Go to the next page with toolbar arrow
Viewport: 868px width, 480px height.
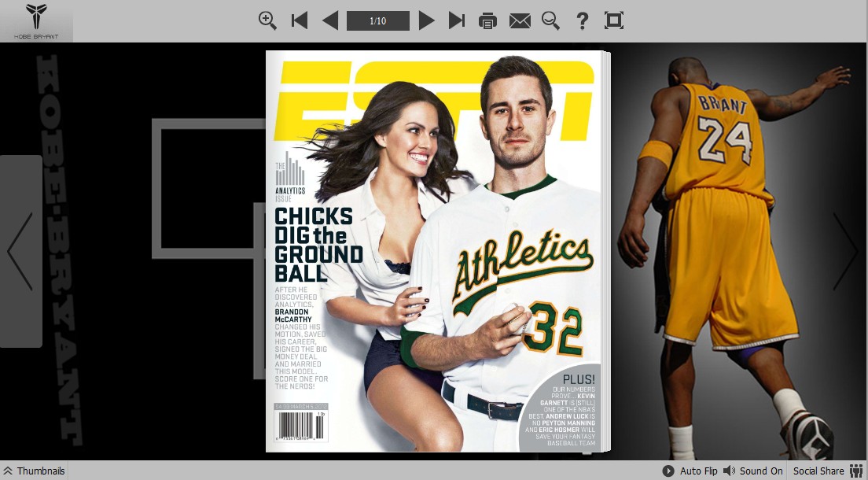(426, 21)
